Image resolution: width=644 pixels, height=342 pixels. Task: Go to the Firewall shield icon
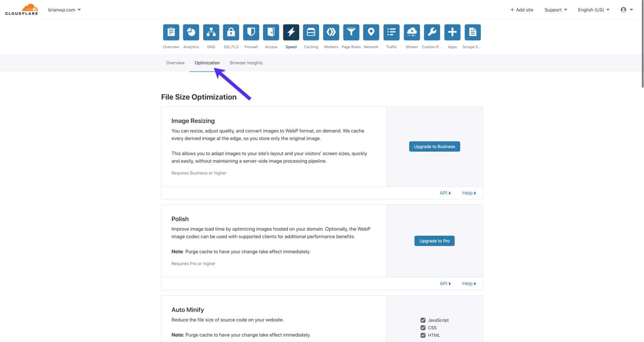[x=251, y=32]
